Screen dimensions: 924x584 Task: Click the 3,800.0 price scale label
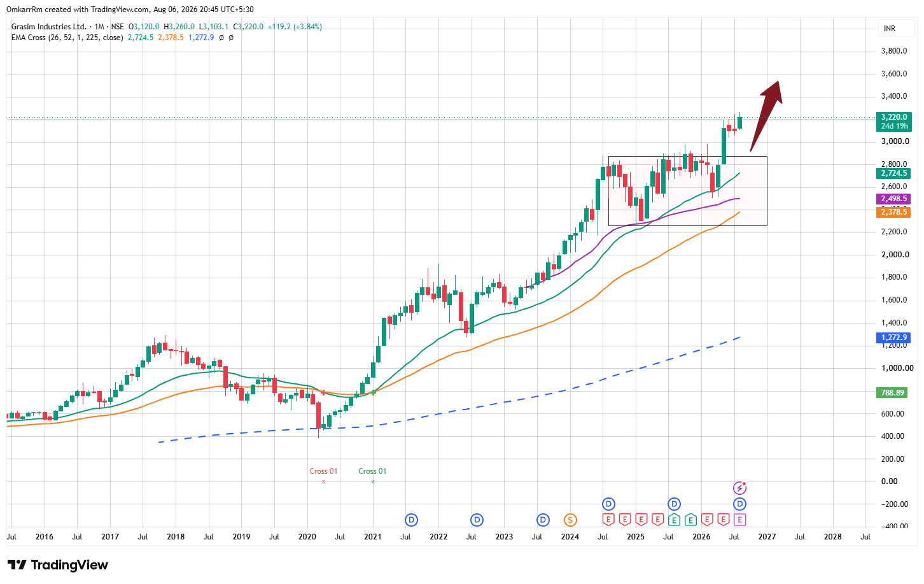click(893, 51)
